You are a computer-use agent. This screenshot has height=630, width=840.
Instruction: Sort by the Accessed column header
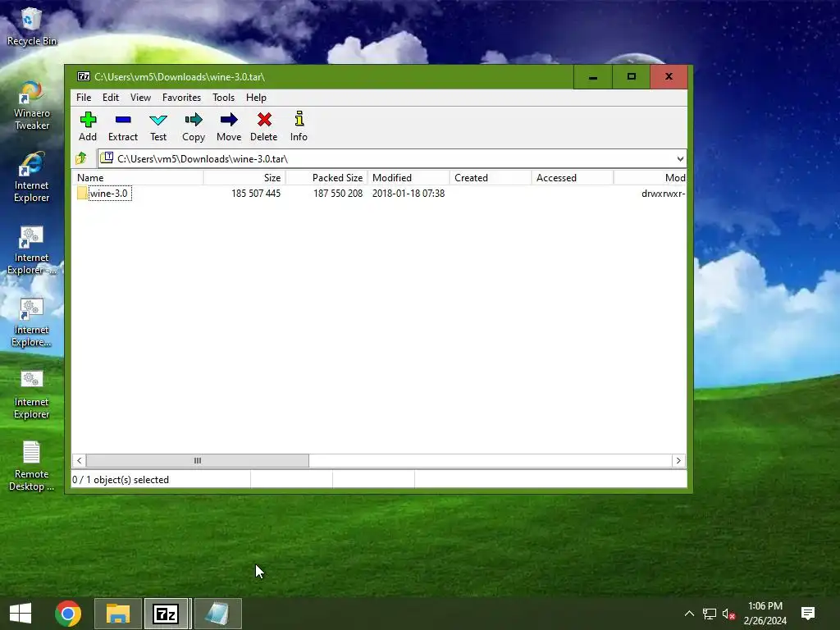coord(572,178)
